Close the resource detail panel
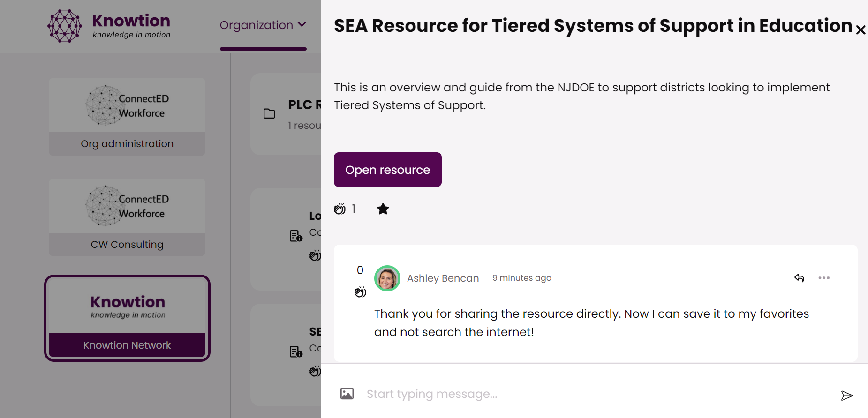The height and width of the screenshot is (418, 868). coord(860,30)
